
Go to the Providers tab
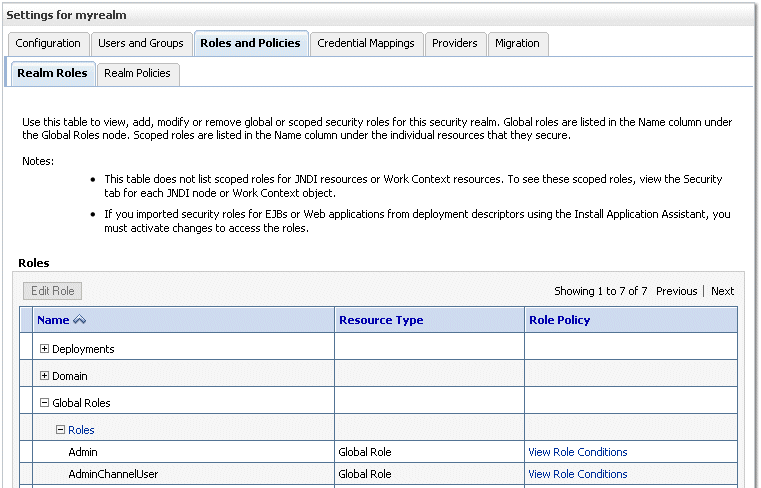coord(455,44)
